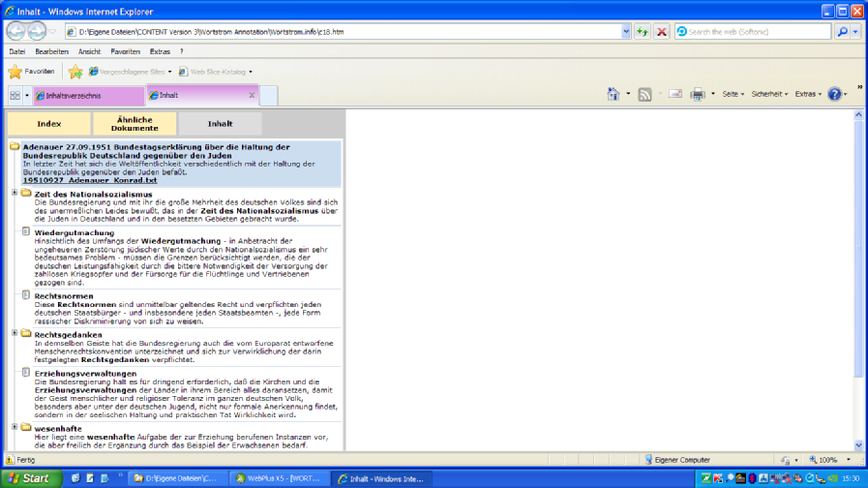Click the Erziehungsverwaltungen document icon

tap(26, 372)
